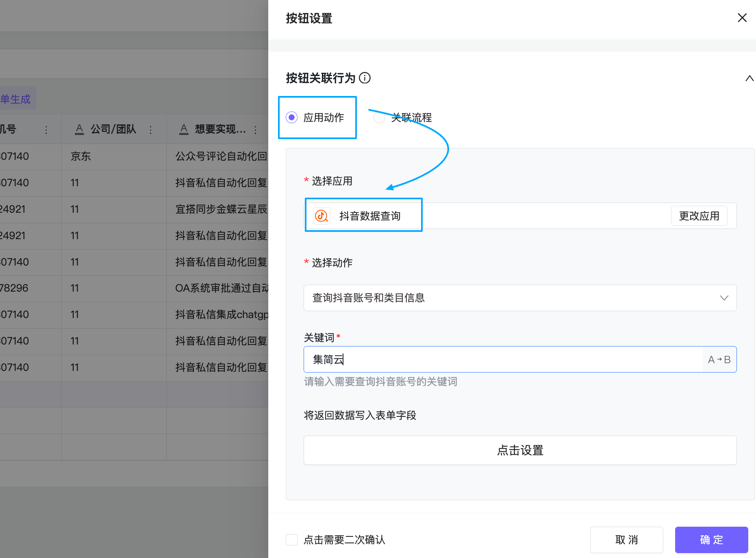Click the 点击设置 button
Viewport: 756px width, 558px height.
(520, 450)
